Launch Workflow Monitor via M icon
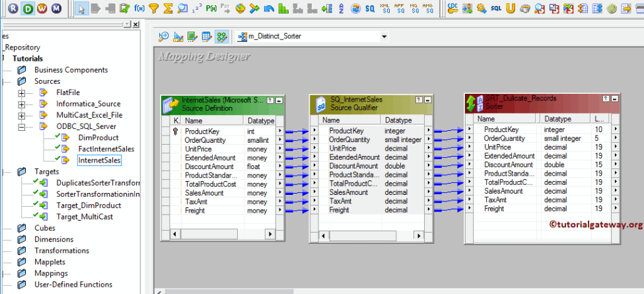 point(56,8)
